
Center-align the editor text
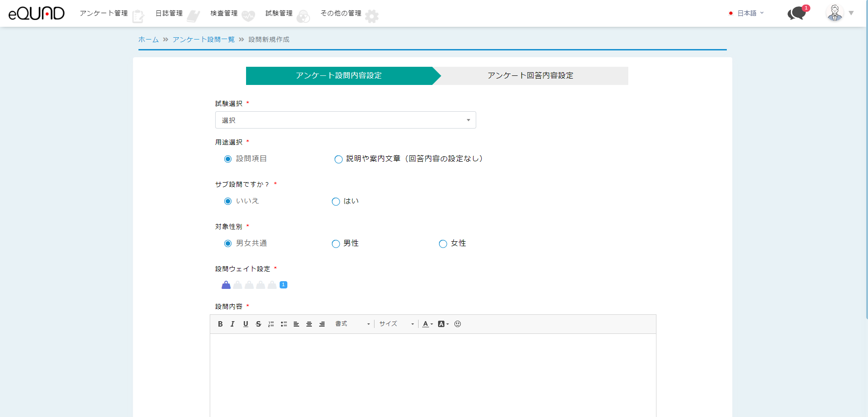[309, 324]
